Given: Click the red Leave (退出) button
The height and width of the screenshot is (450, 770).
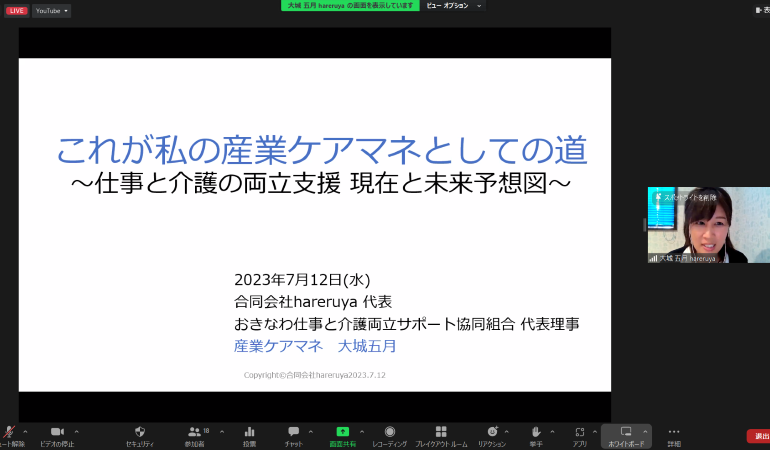Looking at the screenshot, I should click(759, 436).
